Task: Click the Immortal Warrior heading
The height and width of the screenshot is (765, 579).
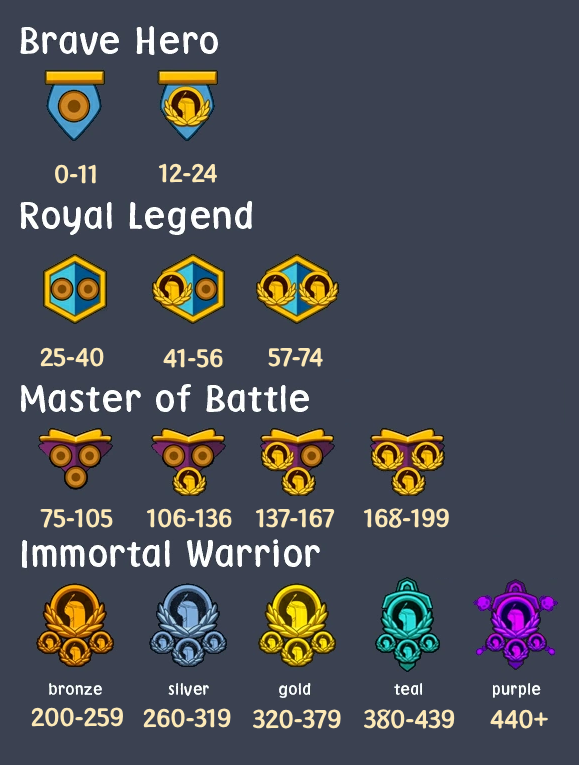Action: point(170,554)
